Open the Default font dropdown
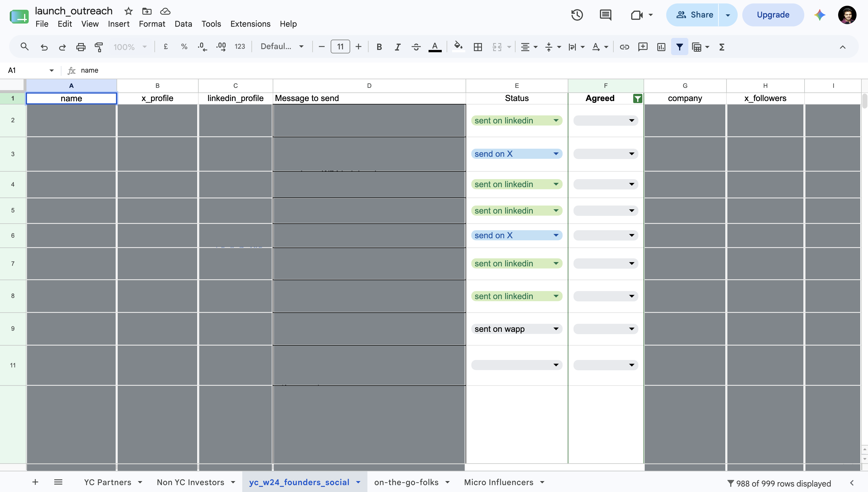The height and width of the screenshot is (492, 868). click(x=282, y=47)
